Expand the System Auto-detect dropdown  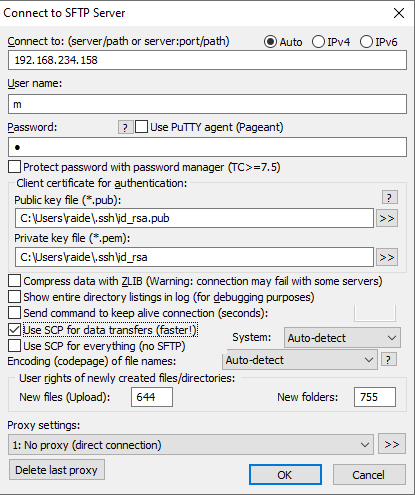click(x=342, y=338)
